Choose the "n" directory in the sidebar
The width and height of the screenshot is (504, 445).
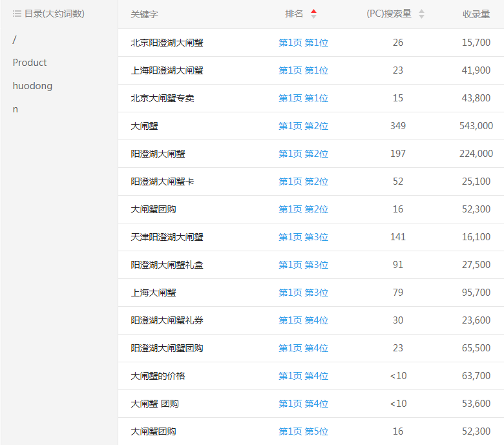click(x=16, y=109)
